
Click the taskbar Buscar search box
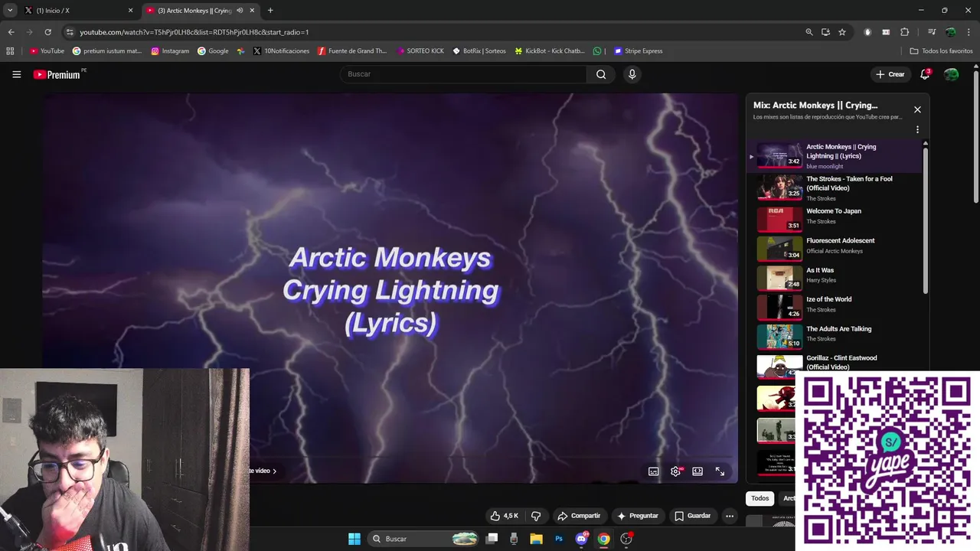click(424, 539)
